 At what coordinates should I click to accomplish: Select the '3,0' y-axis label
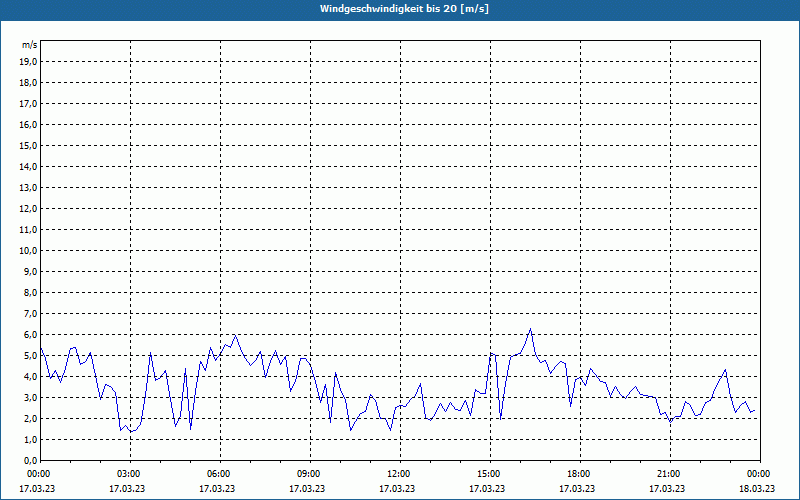tap(30, 397)
